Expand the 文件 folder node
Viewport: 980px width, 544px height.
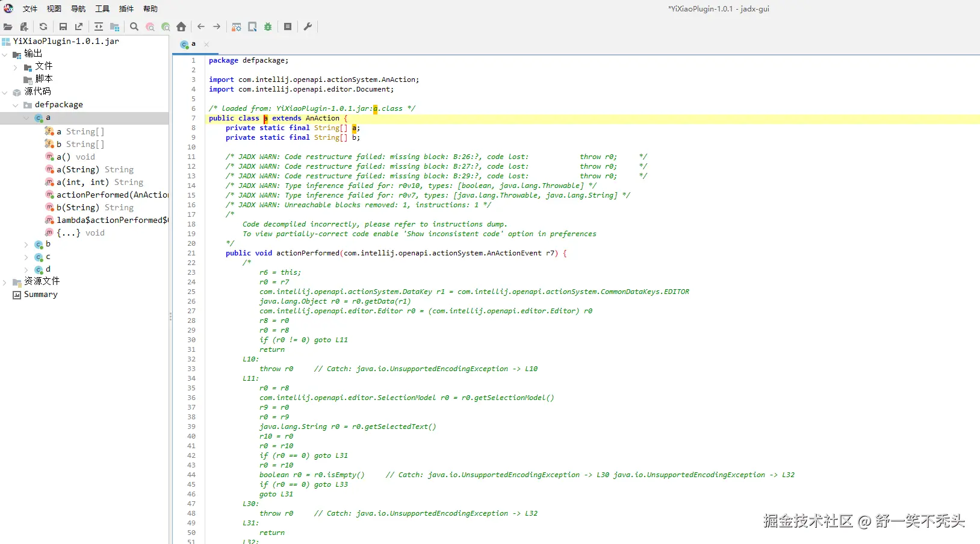coord(16,67)
